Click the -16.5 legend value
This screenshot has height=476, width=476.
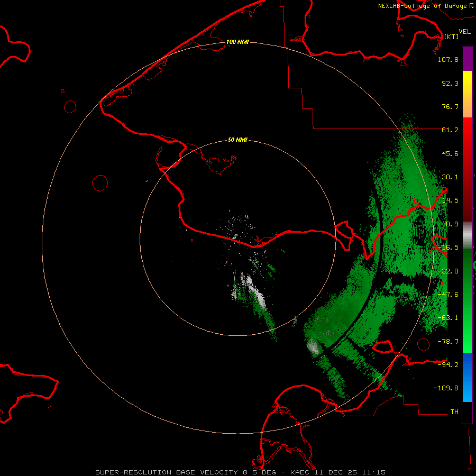point(448,248)
